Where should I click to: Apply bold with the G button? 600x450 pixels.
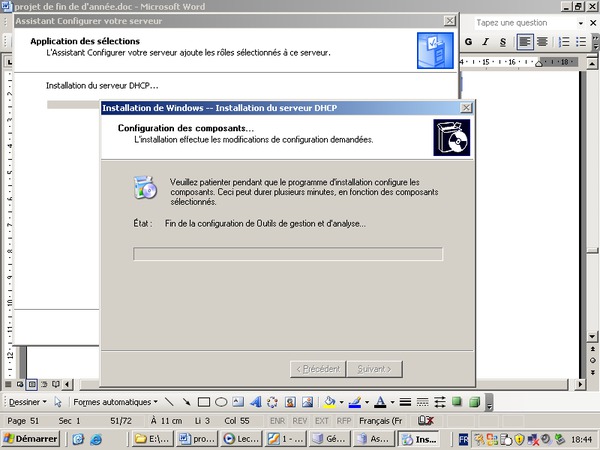[x=471, y=42]
